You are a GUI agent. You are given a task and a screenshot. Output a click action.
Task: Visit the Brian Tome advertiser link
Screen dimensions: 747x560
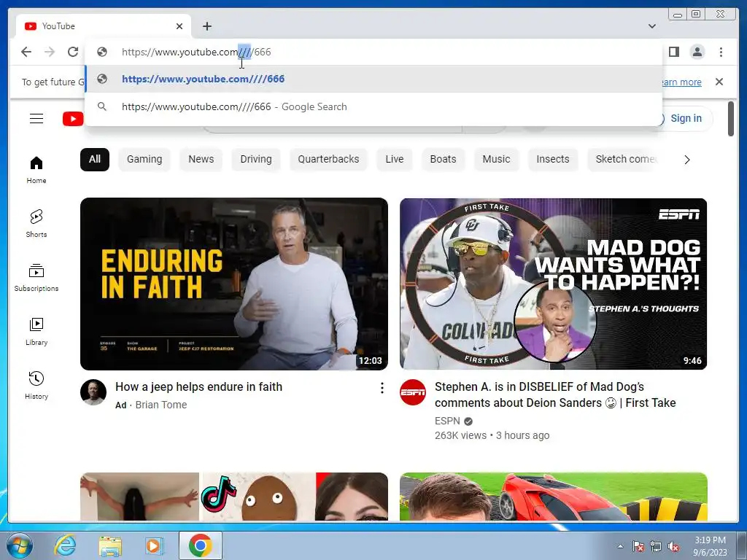click(x=161, y=405)
